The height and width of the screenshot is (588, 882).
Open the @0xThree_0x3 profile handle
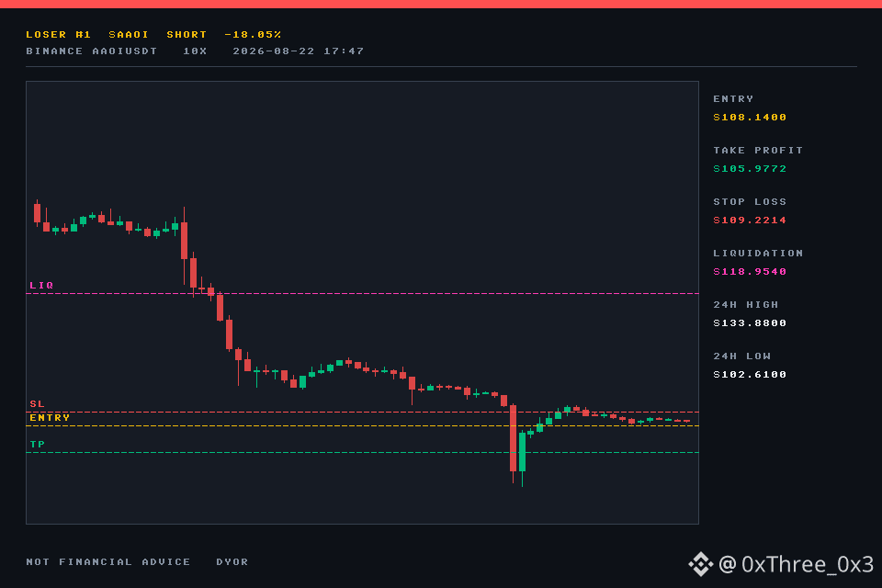tap(797, 564)
